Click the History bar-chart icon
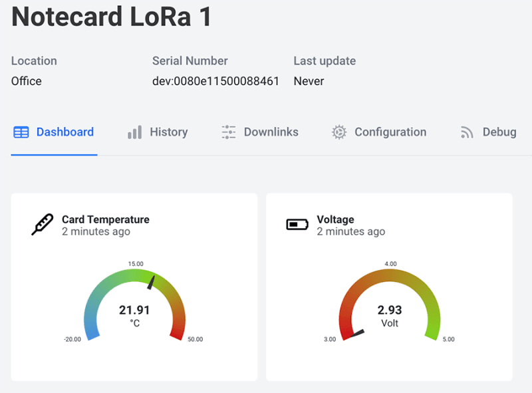The width and height of the screenshot is (532, 393). tap(134, 132)
